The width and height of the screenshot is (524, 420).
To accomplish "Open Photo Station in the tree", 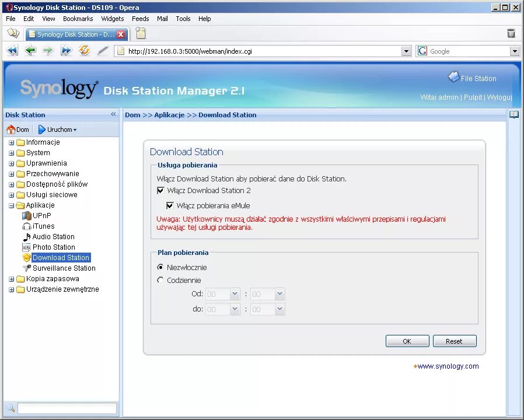I will tap(49, 247).
